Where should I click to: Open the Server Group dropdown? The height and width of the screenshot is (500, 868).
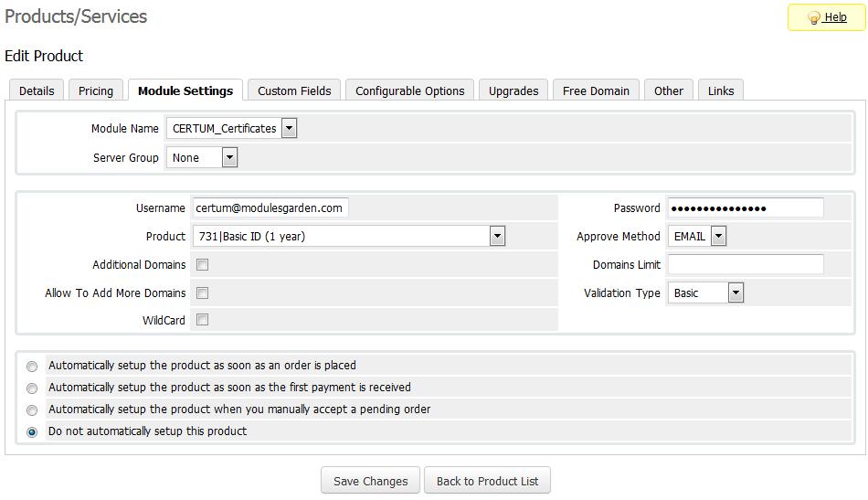[x=202, y=157]
